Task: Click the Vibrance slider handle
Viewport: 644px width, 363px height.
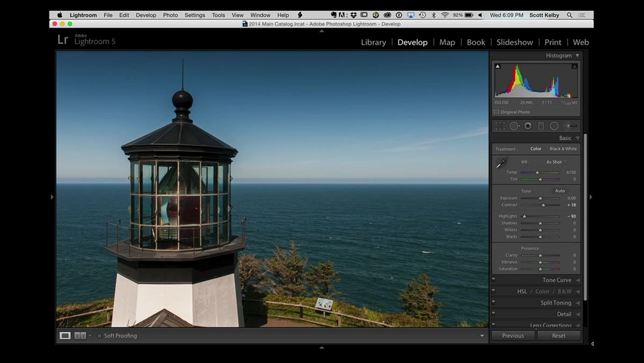Action: 540,262
